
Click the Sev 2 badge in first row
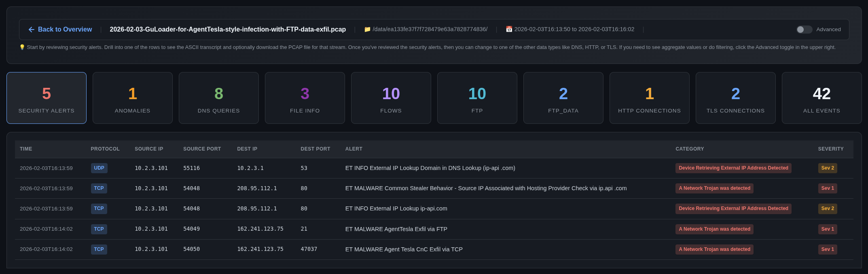click(x=827, y=168)
